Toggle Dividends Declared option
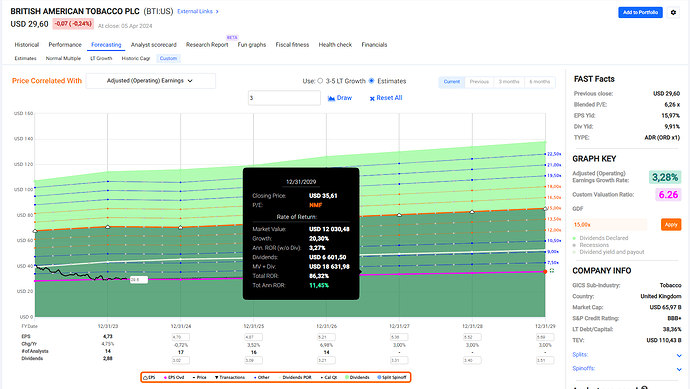Image resolution: width=690 pixels, height=389 pixels. (x=600, y=238)
